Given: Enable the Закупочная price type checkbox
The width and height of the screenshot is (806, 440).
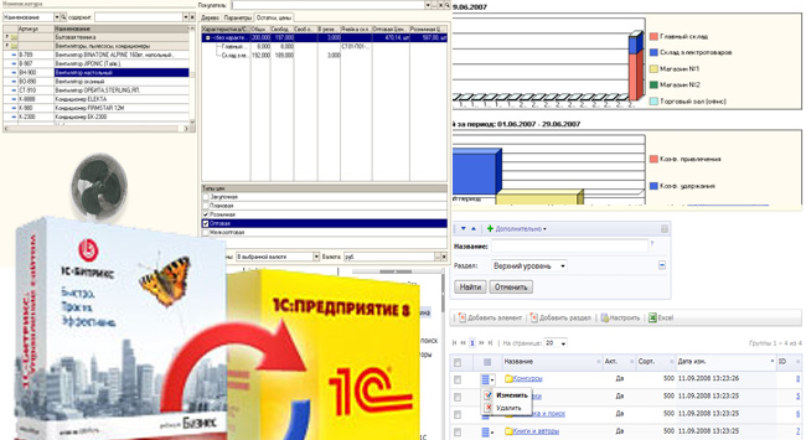Looking at the screenshot, I should pos(206,197).
